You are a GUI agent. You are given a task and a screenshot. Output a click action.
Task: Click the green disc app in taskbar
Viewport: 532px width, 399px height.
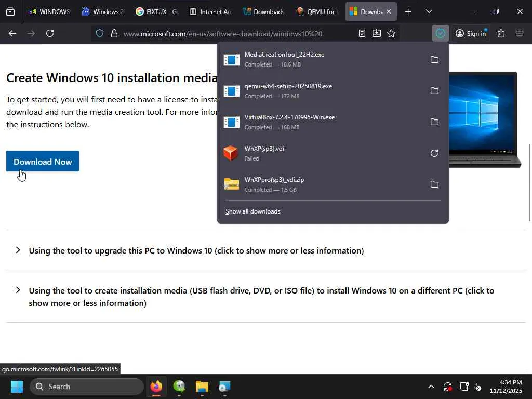click(x=179, y=387)
